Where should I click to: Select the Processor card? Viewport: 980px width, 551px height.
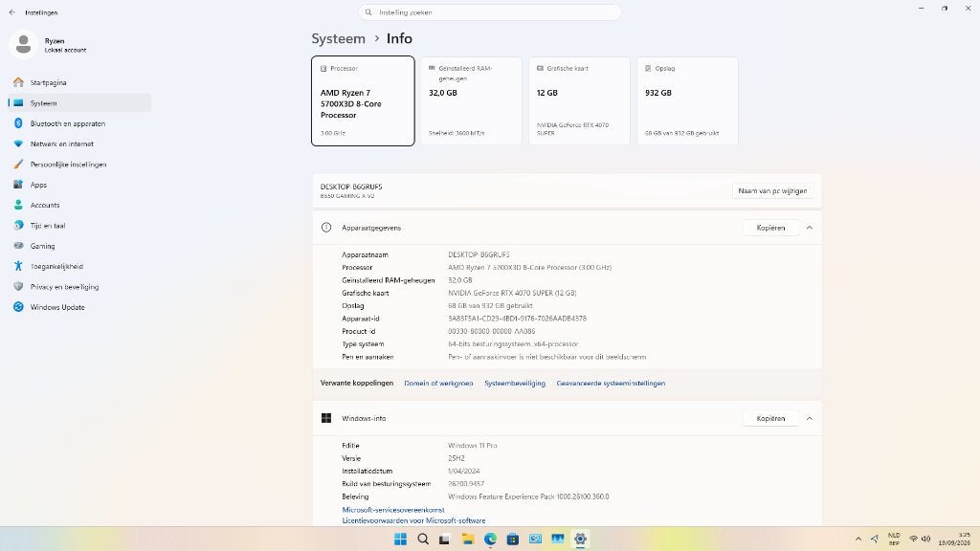[x=363, y=101]
